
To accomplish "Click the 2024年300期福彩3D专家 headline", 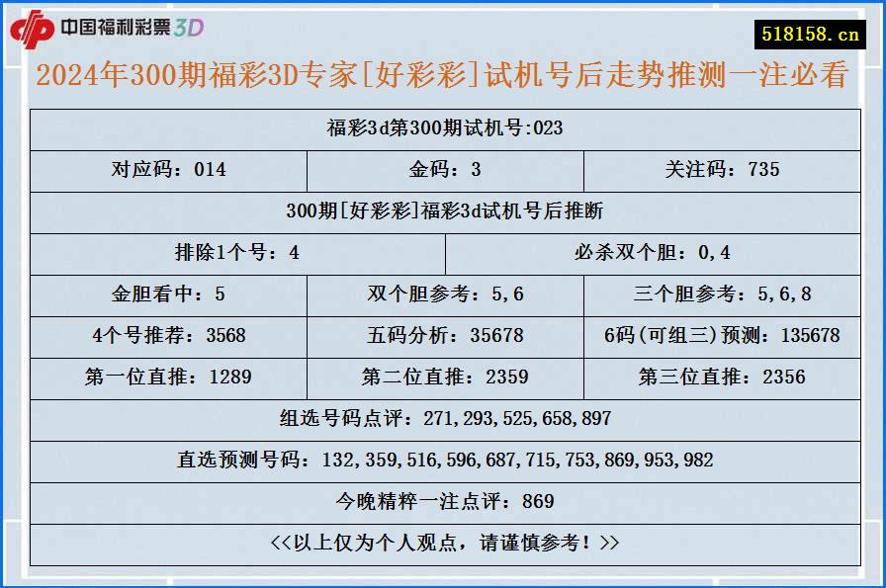I will coord(443,77).
